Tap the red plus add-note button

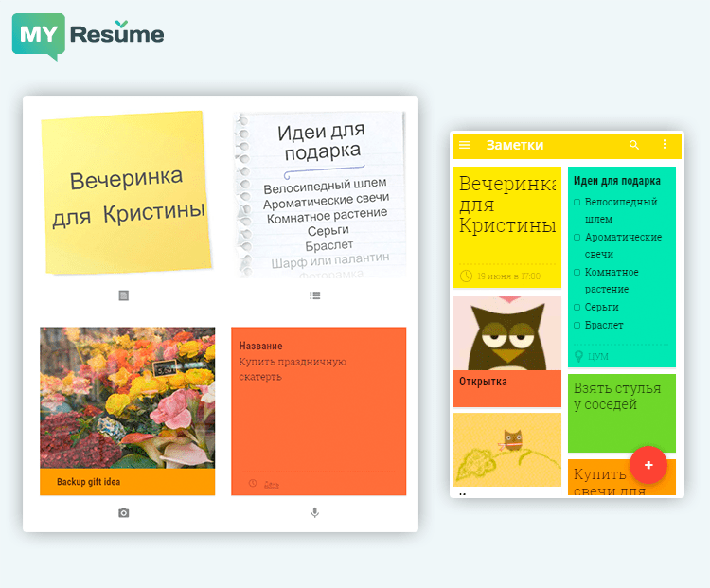[x=648, y=465]
